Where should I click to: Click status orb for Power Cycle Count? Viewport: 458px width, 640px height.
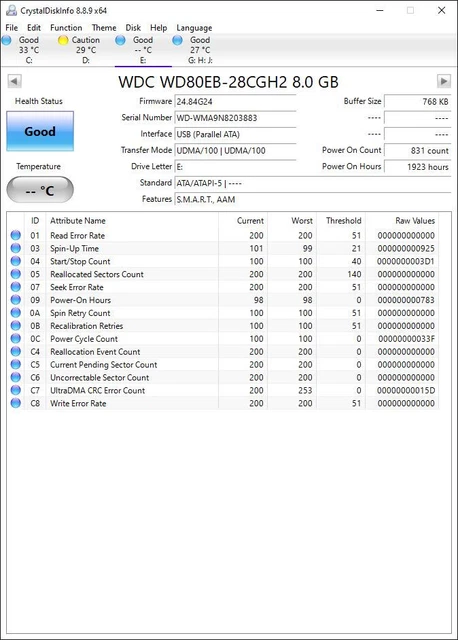pos(16,338)
